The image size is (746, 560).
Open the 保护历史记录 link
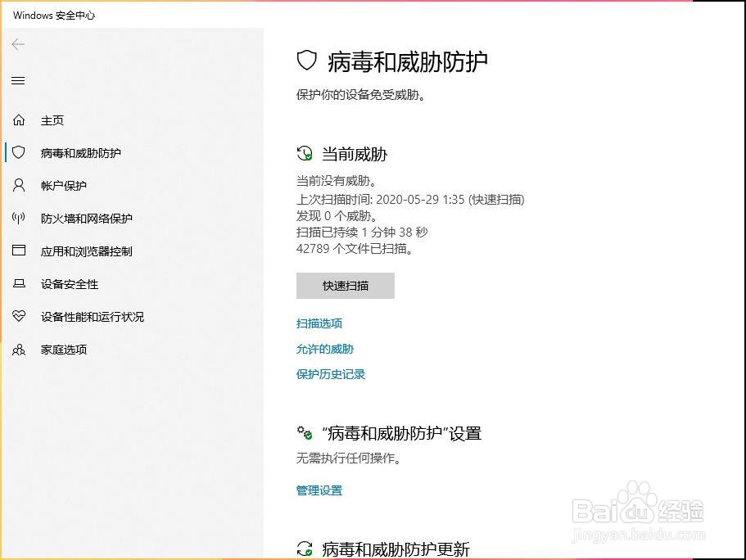[x=331, y=374]
